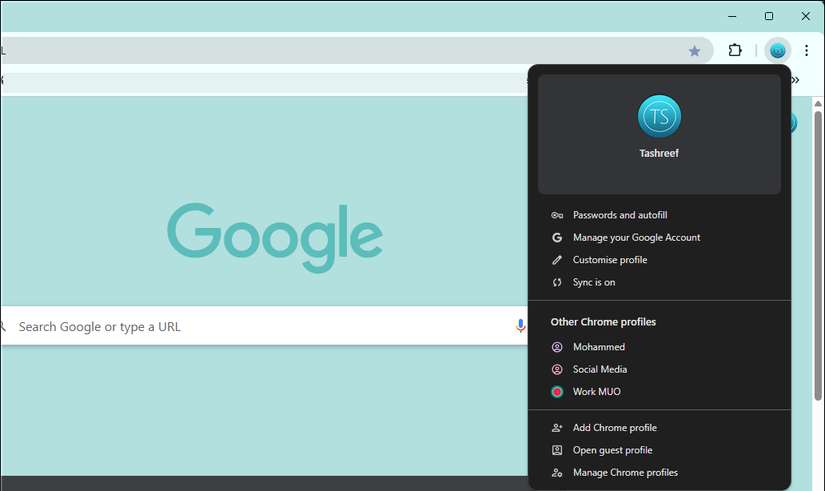The width and height of the screenshot is (825, 491).
Task: Click the Tashreef profile name
Action: pyautogui.click(x=659, y=153)
